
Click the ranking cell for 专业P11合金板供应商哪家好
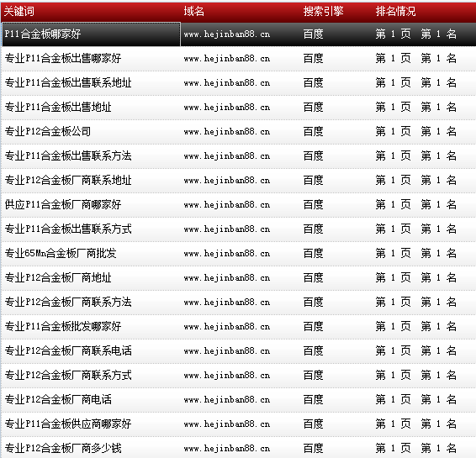click(416, 424)
